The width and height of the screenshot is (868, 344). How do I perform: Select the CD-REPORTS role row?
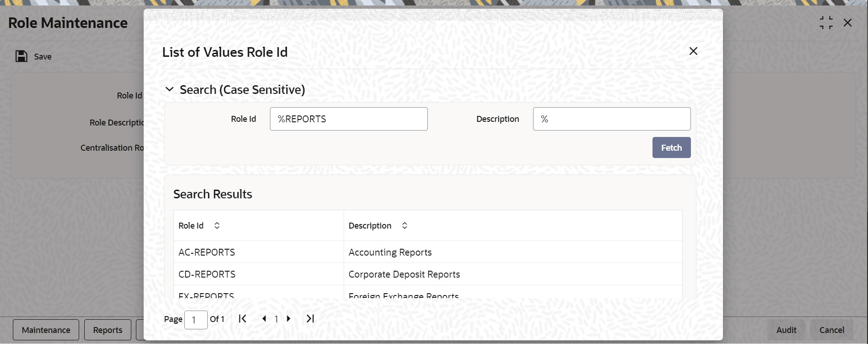tap(428, 274)
